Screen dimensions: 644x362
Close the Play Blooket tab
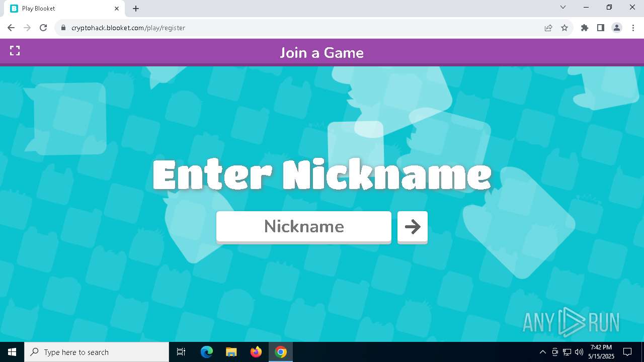[x=117, y=9]
